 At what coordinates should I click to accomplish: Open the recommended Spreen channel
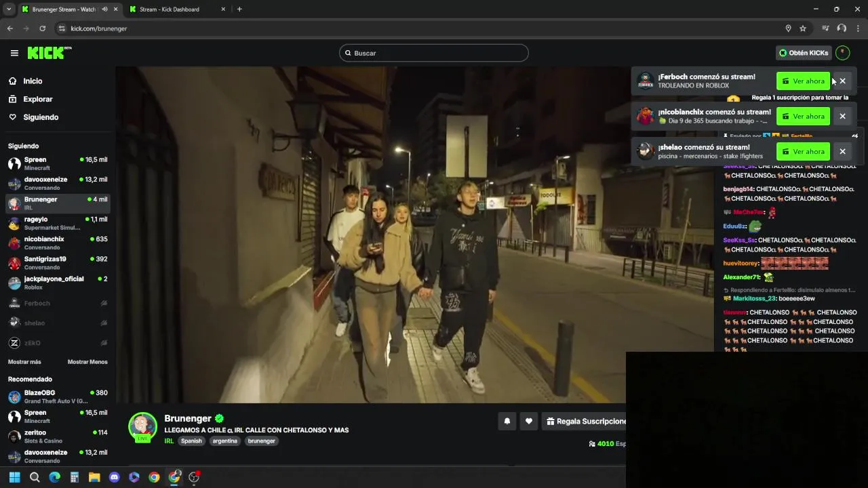[x=58, y=416]
